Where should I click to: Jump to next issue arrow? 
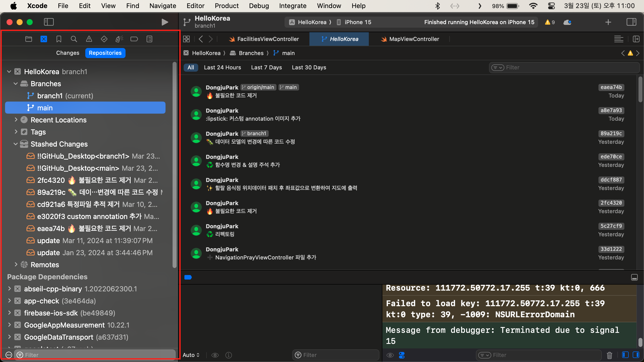point(638,53)
